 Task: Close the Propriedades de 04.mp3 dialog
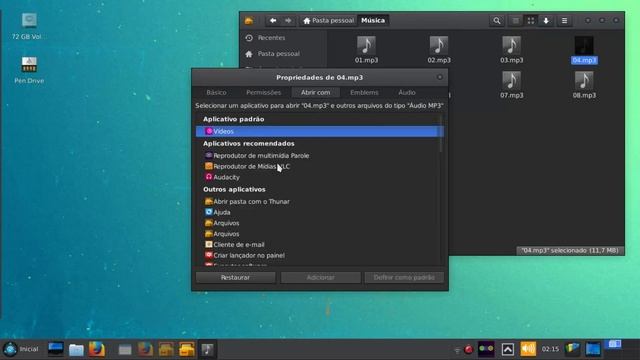click(x=440, y=77)
